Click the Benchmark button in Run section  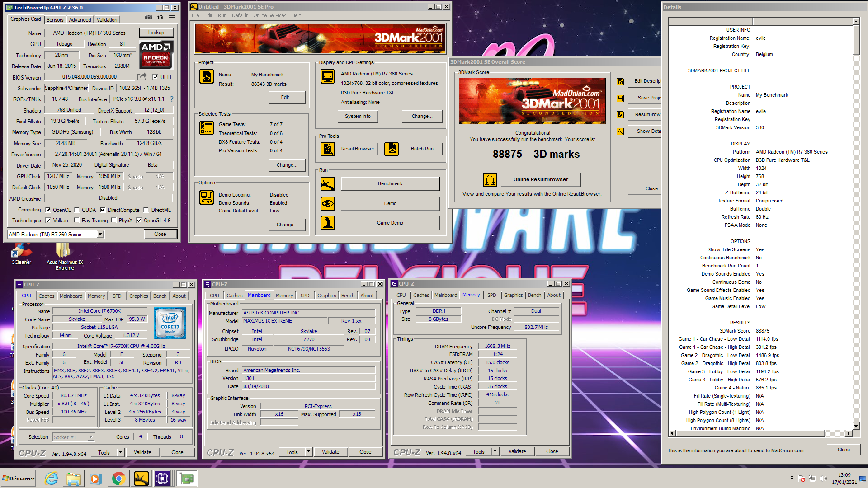click(390, 184)
